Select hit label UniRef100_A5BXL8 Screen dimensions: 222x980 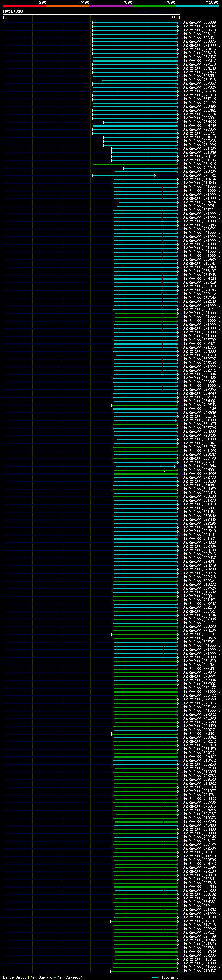199,53
